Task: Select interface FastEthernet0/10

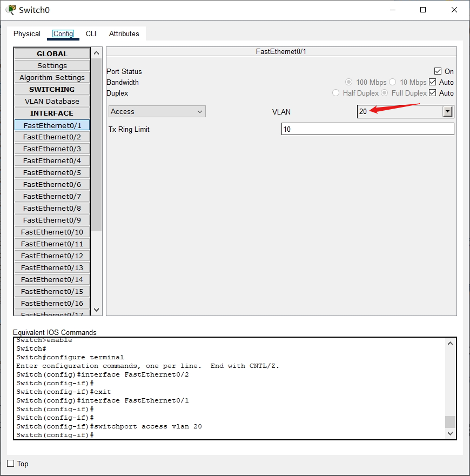Action: click(52, 232)
